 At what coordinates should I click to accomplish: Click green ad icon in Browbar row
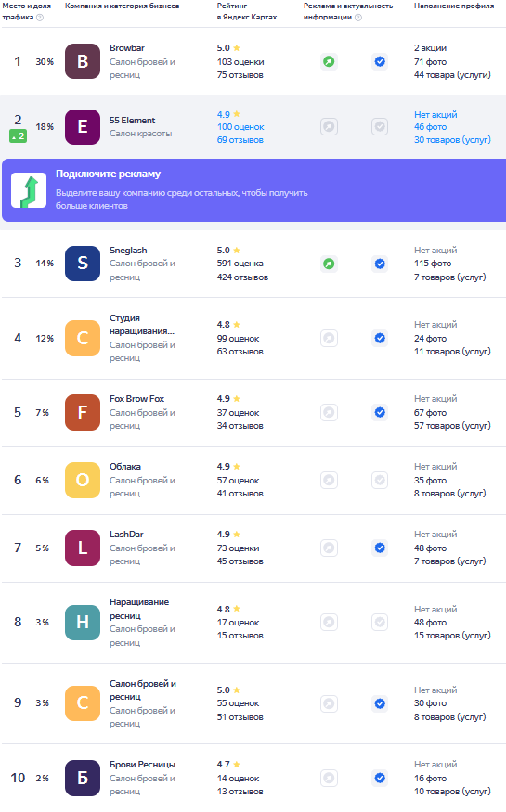[329, 61]
